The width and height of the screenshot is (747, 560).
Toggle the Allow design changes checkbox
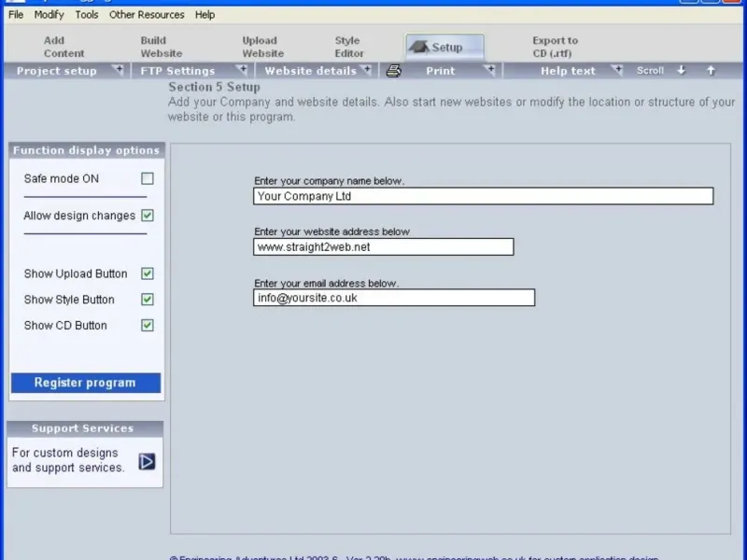(148, 216)
